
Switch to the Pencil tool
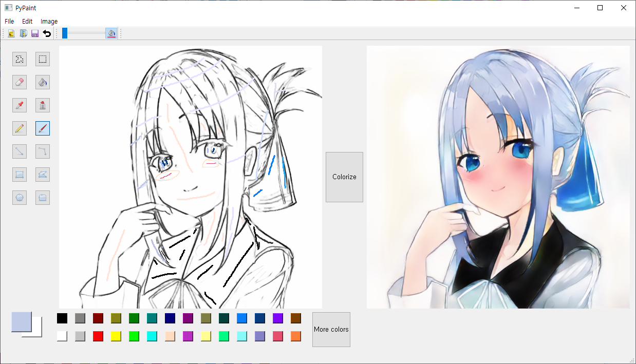(x=20, y=128)
